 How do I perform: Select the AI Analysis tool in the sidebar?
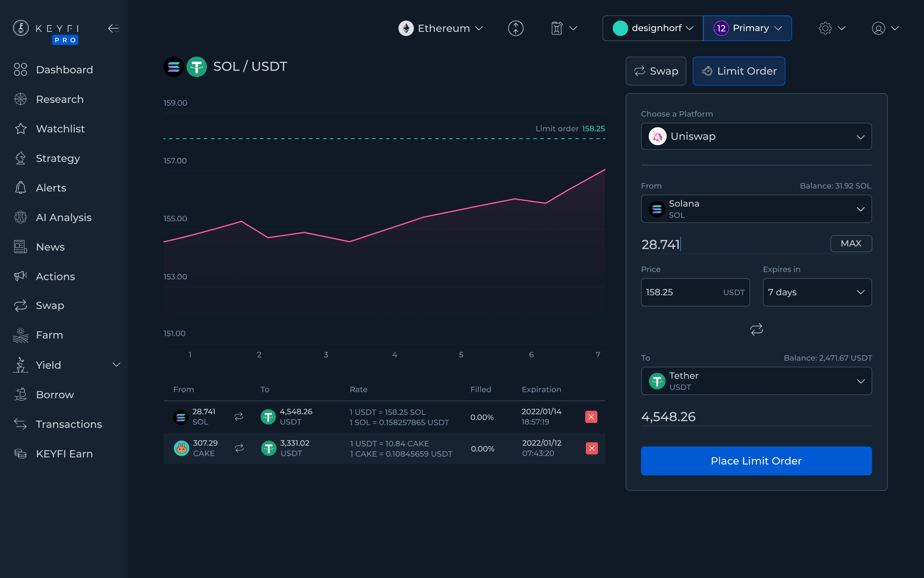click(x=64, y=217)
